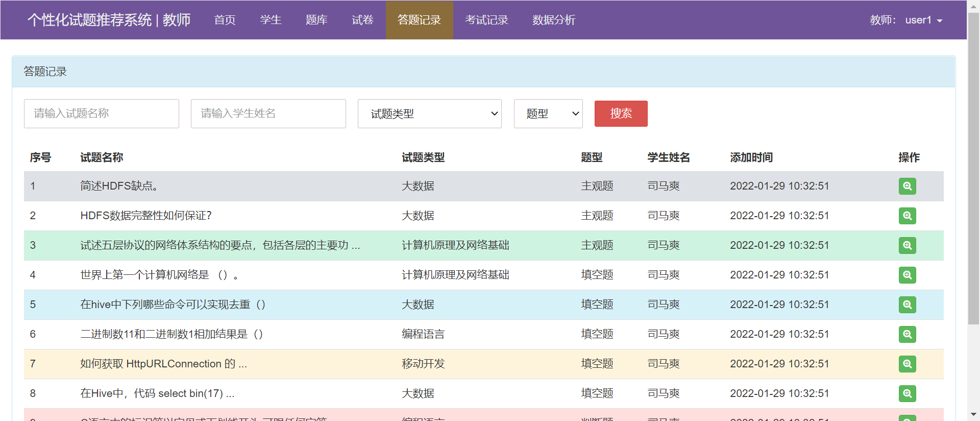Open 数据分析 in the navbar
The width and height of the screenshot is (980, 421).
pyautogui.click(x=554, y=20)
